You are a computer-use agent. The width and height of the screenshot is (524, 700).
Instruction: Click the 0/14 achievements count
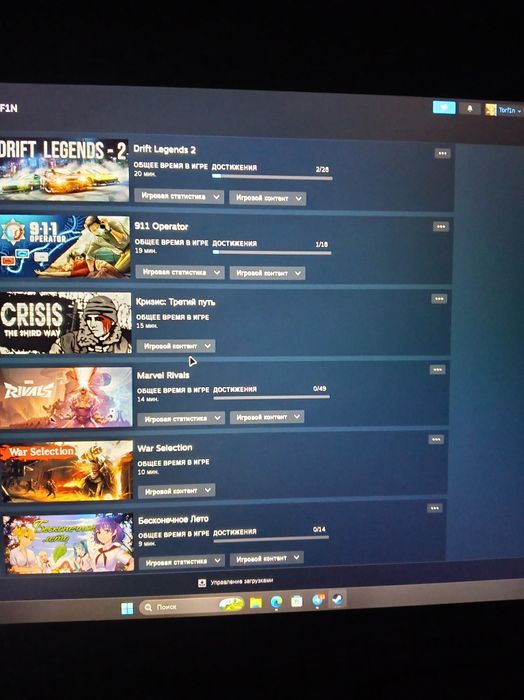point(319,529)
